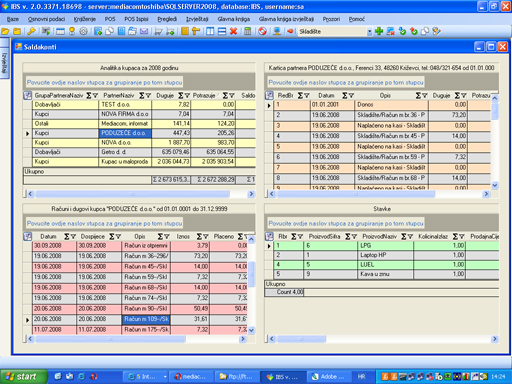Viewport: 512px width, 384px height.
Task: Open filter for Opis column in Kartica grid
Action: click(425, 96)
